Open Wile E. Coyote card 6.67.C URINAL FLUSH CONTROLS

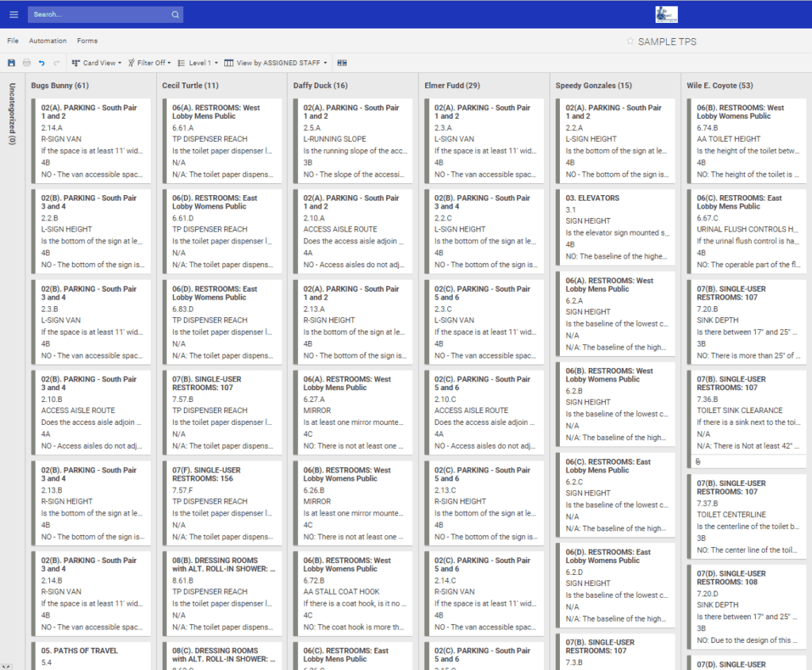747,231
